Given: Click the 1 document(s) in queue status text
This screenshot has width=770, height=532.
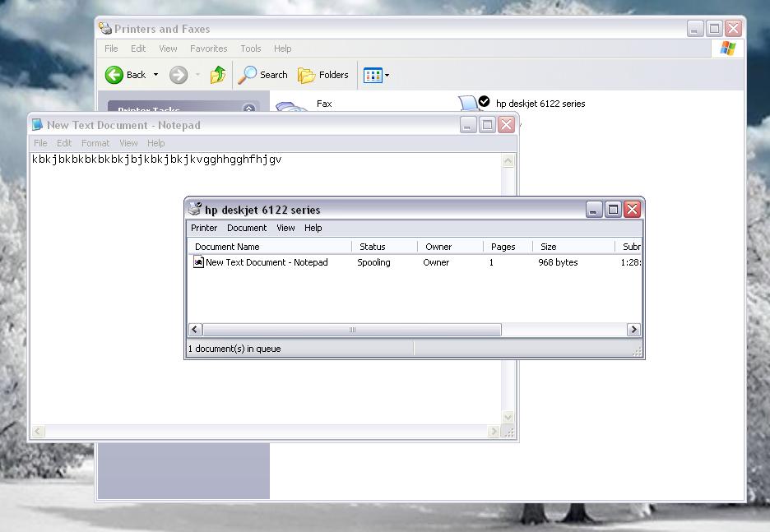Looking at the screenshot, I should [234, 349].
